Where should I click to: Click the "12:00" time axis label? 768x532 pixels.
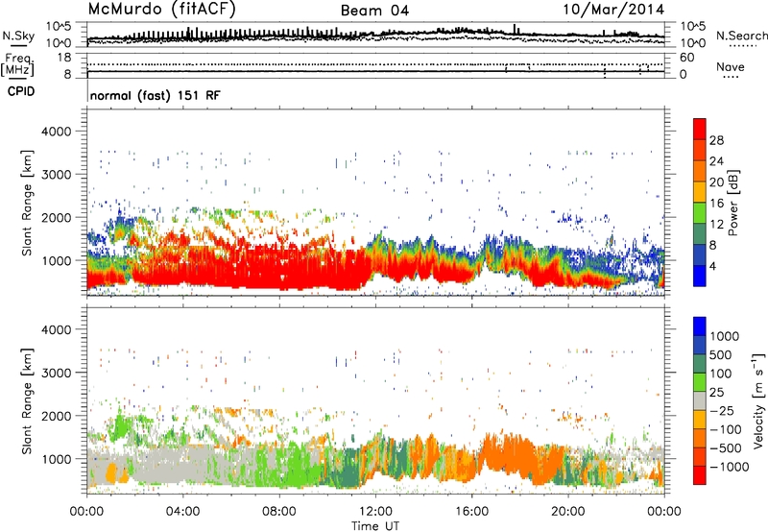coord(375,512)
